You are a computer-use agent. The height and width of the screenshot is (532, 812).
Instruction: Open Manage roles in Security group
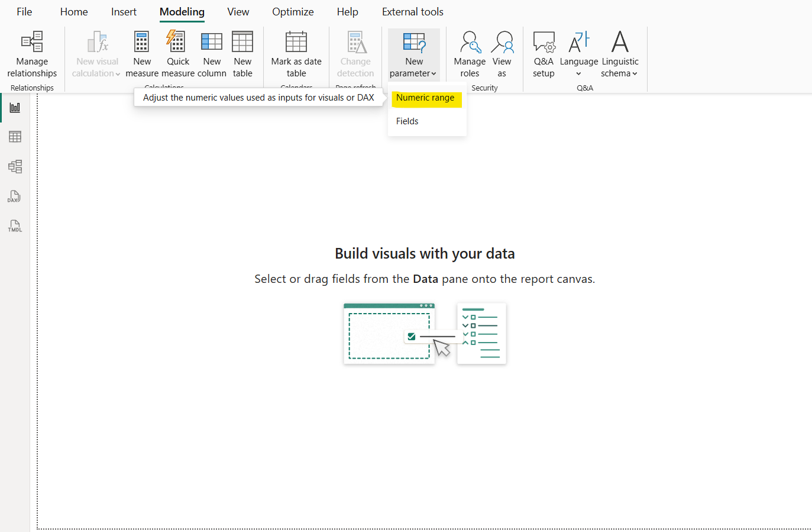(469, 53)
